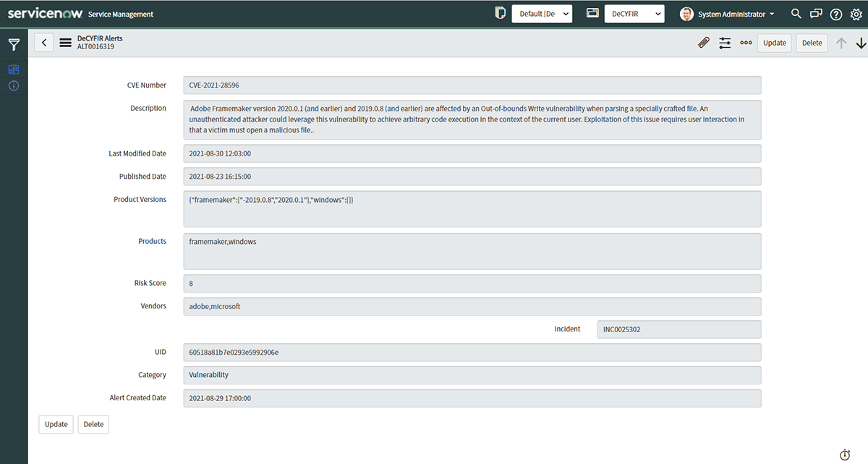Click the ServiceNow logo
The width and height of the screenshot is (868, 464).
click(x=45, y=13)
